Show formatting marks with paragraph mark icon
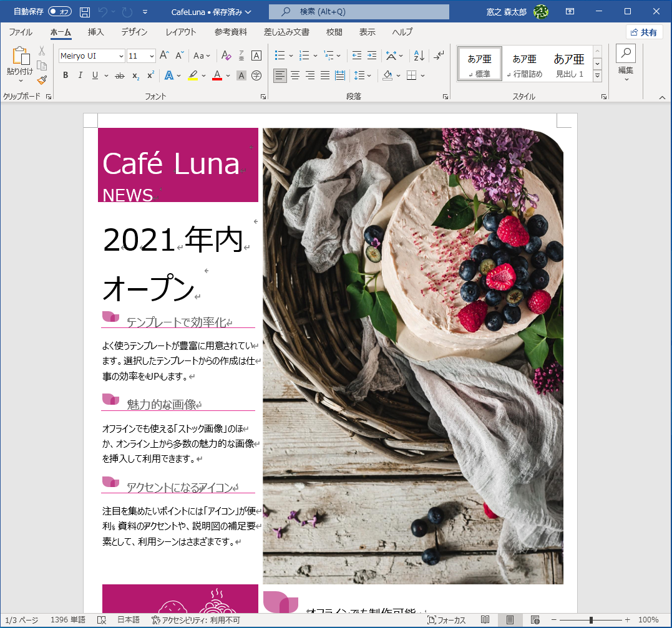The width and height of the screenshot is (672, 628). coord(437,56)
